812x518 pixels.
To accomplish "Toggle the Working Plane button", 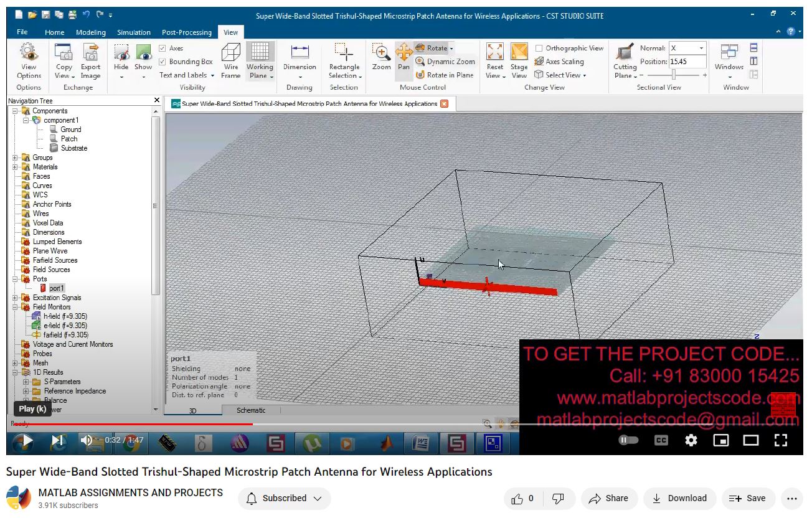I will click(x=260, y=61).
